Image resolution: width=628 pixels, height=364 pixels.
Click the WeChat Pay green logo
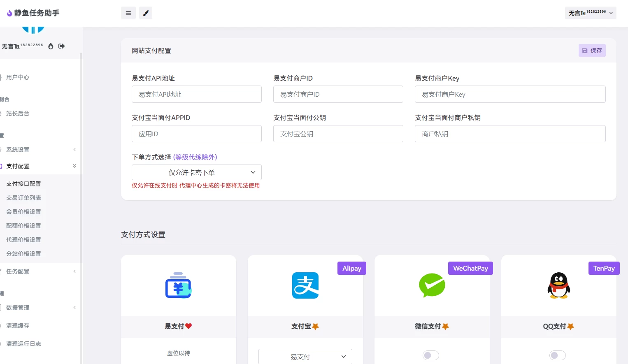click(432, 285)
